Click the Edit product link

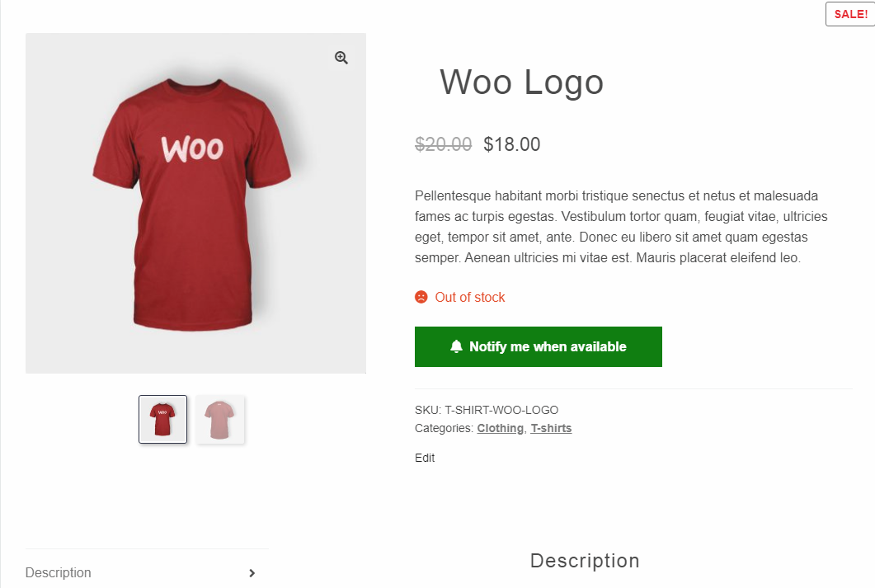tap(425, 458)
